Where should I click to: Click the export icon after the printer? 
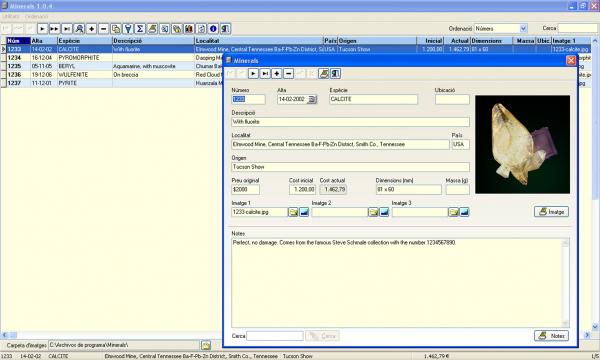tap(165, 29)
